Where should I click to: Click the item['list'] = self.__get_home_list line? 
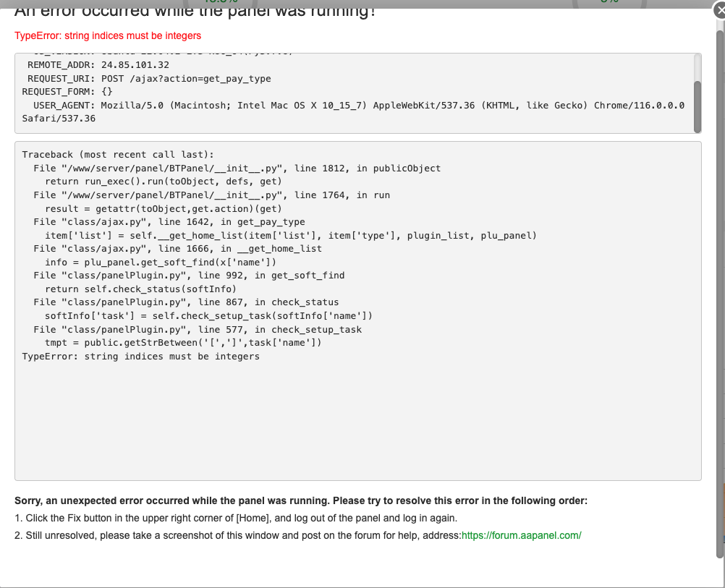point(290,235)
